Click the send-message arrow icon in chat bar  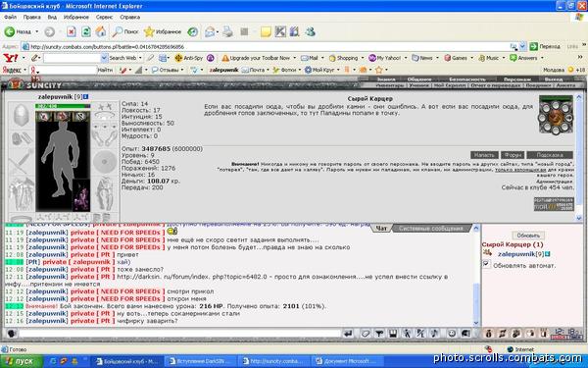tap(348, 333)
